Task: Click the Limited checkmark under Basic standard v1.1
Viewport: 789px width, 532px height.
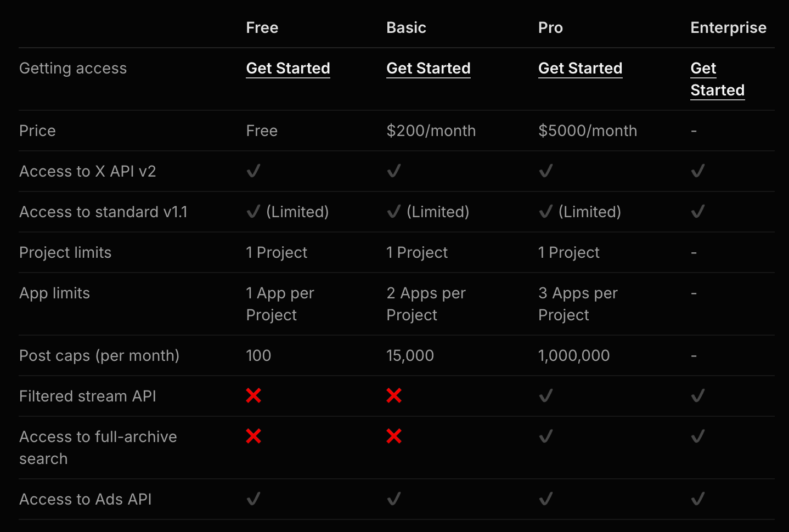Action: tap(394, 211)
